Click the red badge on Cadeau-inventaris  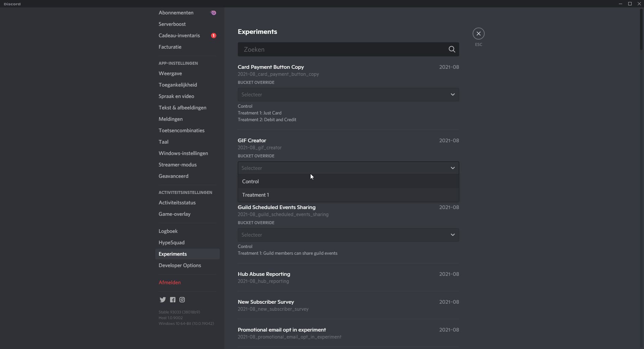(x=213, y=36)
